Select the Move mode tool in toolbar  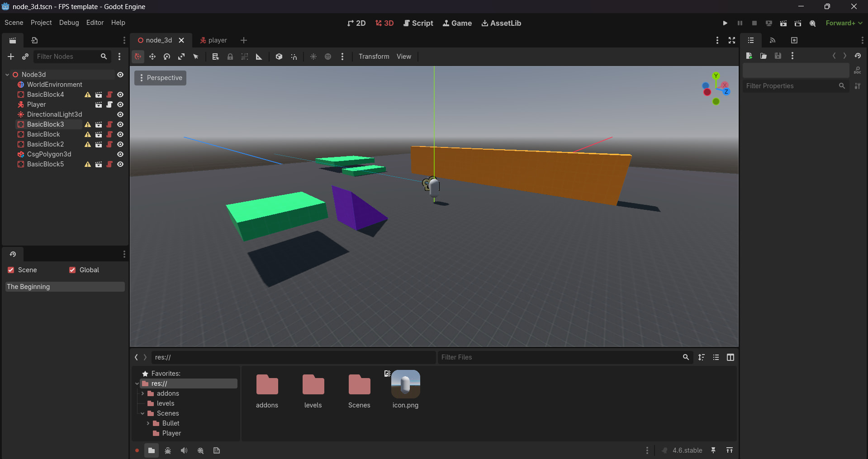(152, 57)
